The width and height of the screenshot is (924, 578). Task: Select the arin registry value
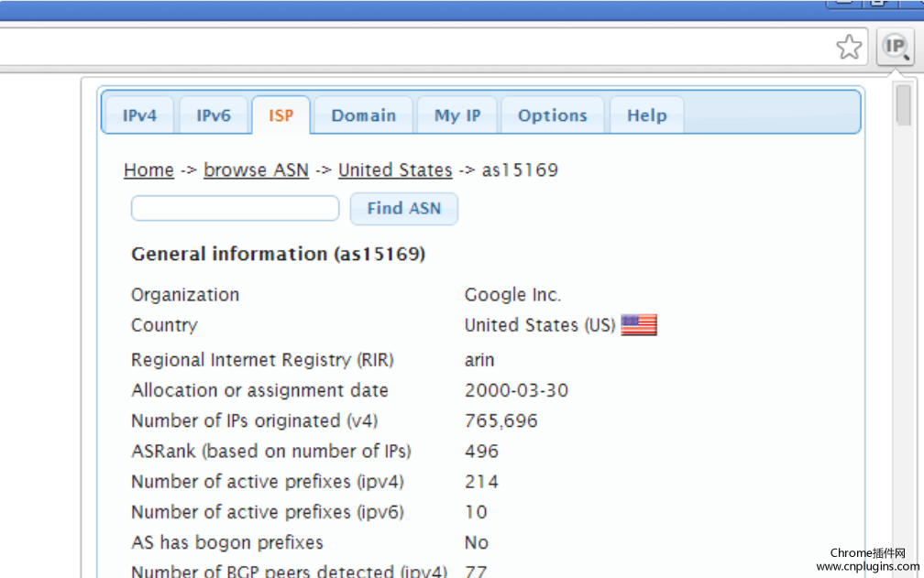pyautogui.click(x=479, y=360)
